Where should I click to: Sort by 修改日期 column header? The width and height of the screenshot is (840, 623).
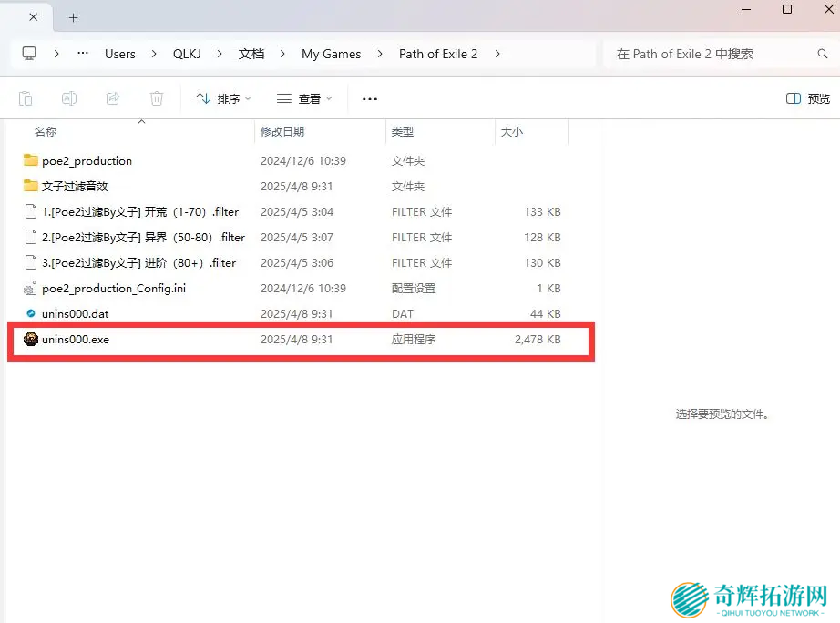[282, 132]
